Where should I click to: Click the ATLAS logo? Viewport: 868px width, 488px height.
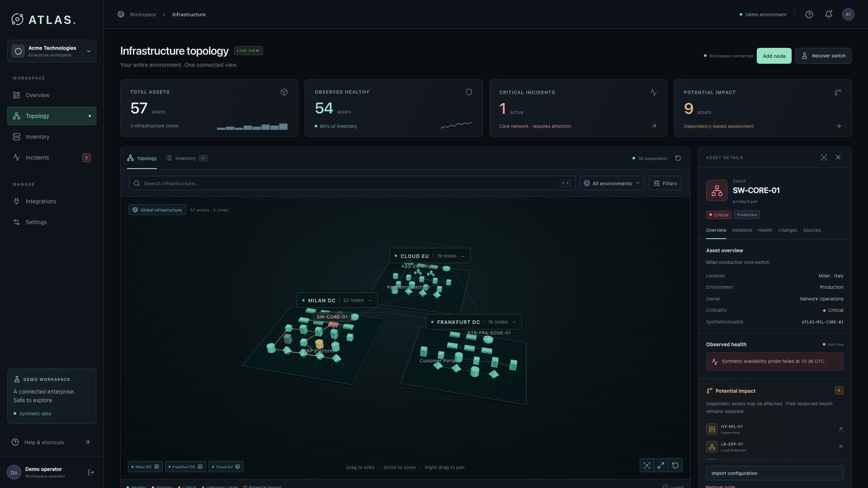point(43,19)
